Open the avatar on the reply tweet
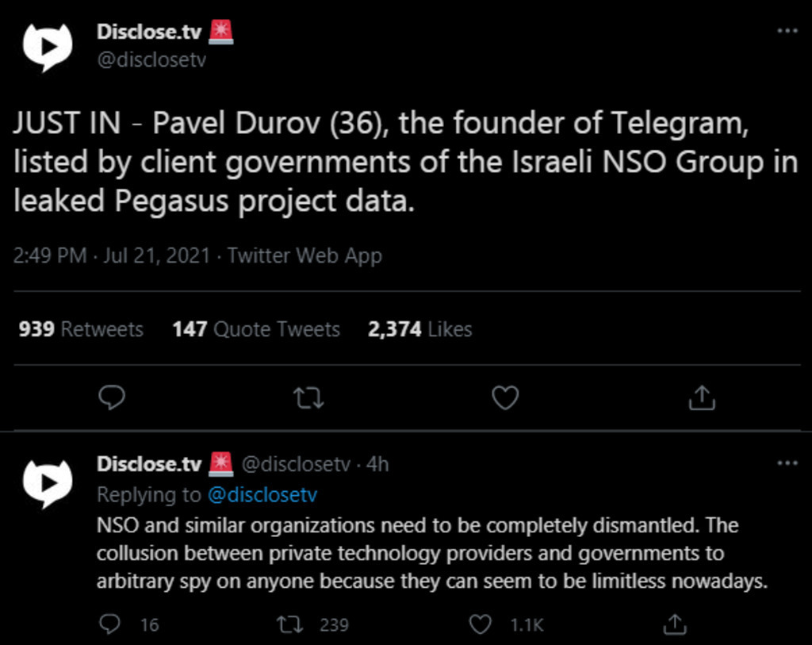The image size is (812, 645). 48,482
